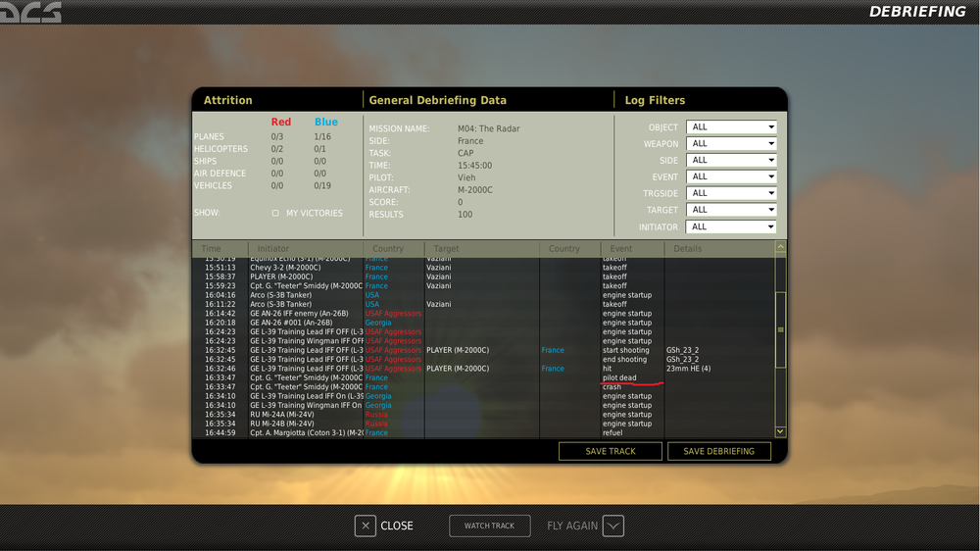Open the SIDE filter dropdown

[731, 160]
